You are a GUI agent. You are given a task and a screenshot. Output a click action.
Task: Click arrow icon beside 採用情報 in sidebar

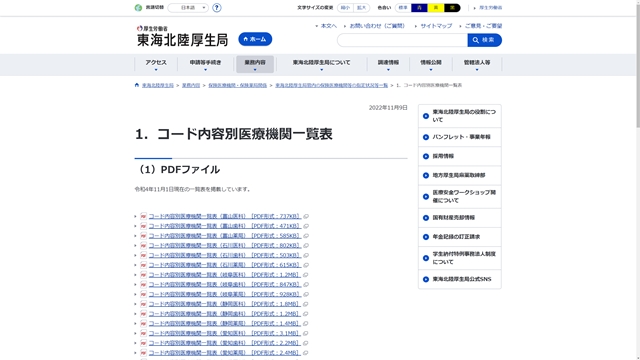point(426,156)
